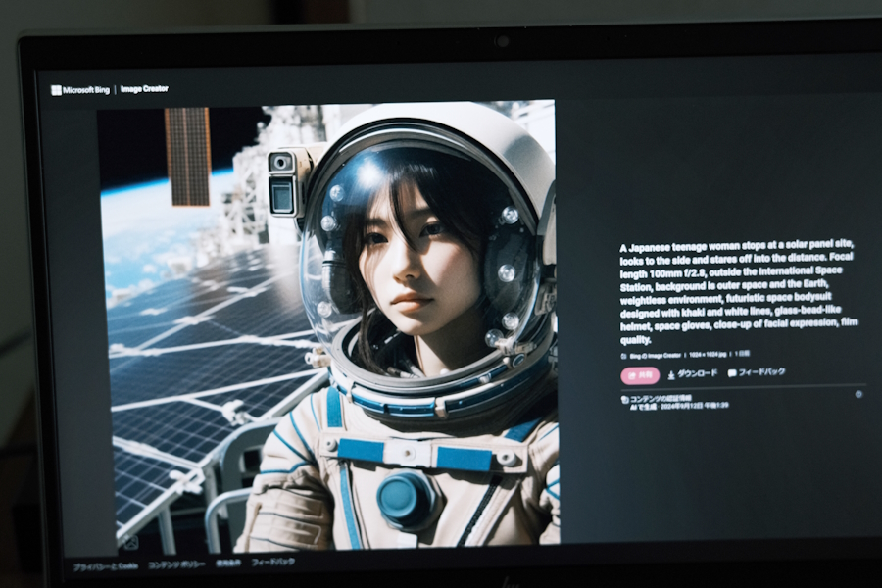Click the prompt text starting 'A Japanese teenage woman'
The height and width of the screenshot is (588, 882).
[739, 293]
